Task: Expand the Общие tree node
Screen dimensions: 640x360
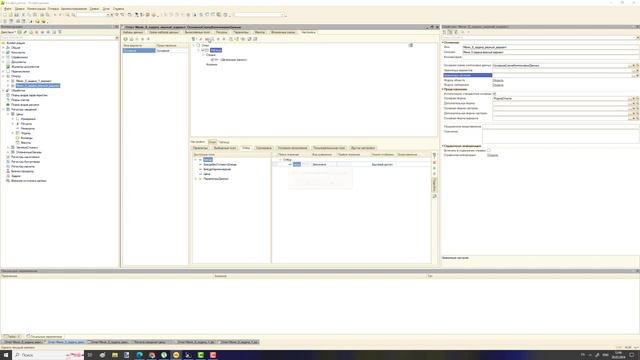Action: (3, 48)
